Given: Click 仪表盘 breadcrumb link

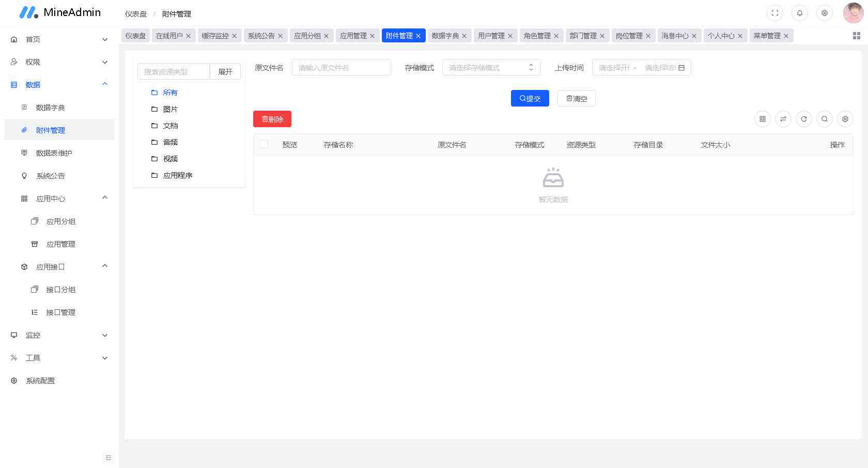Looking at the screenshot, I should 136,14.
